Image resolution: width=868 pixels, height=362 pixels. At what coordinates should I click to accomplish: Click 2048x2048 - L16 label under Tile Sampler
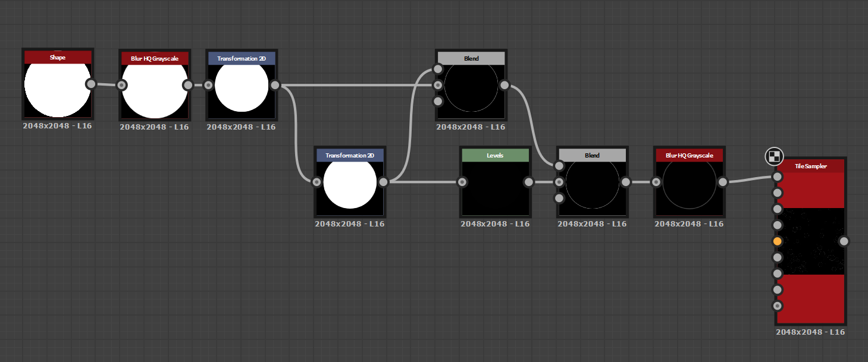(x=810, y=332)
